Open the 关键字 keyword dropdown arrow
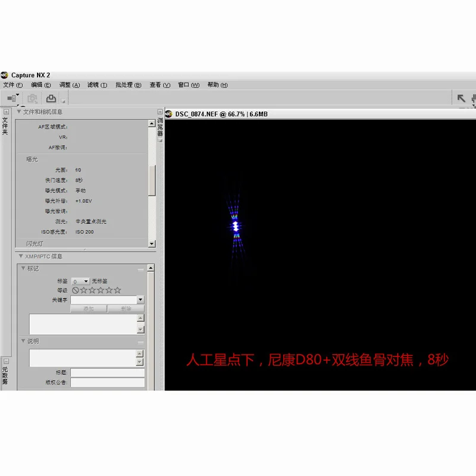Viewport: 476px width, 476px height. [x=140, y=300]
